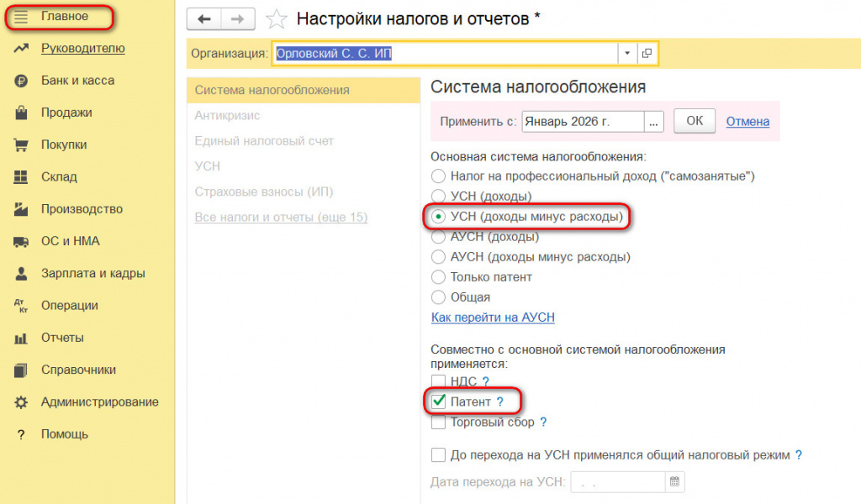Click the Применить с month input field

(583, 122)
